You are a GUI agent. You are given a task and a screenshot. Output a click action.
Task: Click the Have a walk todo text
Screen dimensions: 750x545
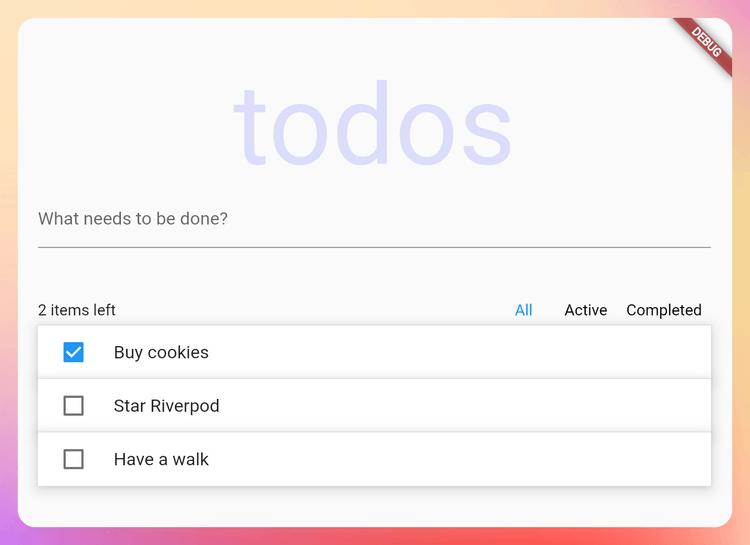pyautogui.click(x=161, y=460)
